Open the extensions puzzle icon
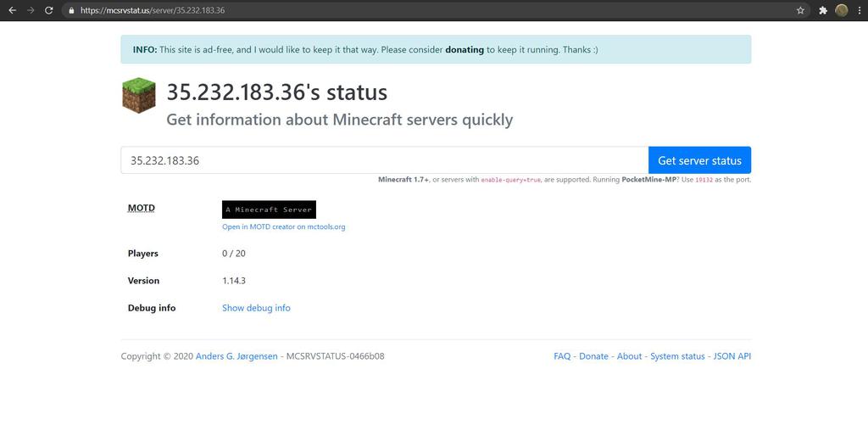The width and height of the screenshot is (868, 447). (823, 10)
